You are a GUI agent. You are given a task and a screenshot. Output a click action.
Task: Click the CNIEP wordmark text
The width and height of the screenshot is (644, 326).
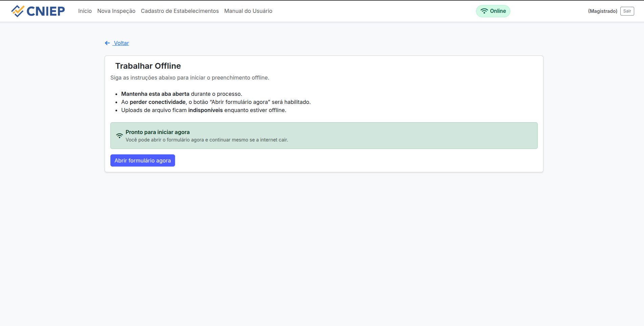[x=46, y=11]
